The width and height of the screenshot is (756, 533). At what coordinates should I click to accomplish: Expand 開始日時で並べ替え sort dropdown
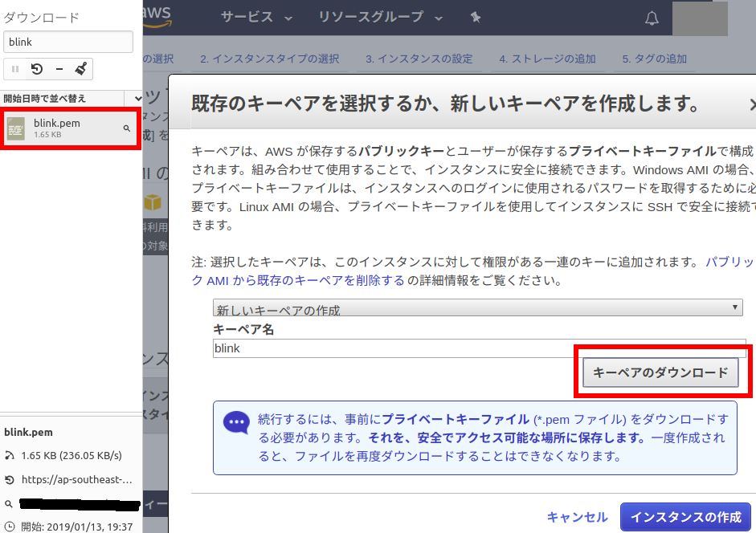click(x=137, y=98)
